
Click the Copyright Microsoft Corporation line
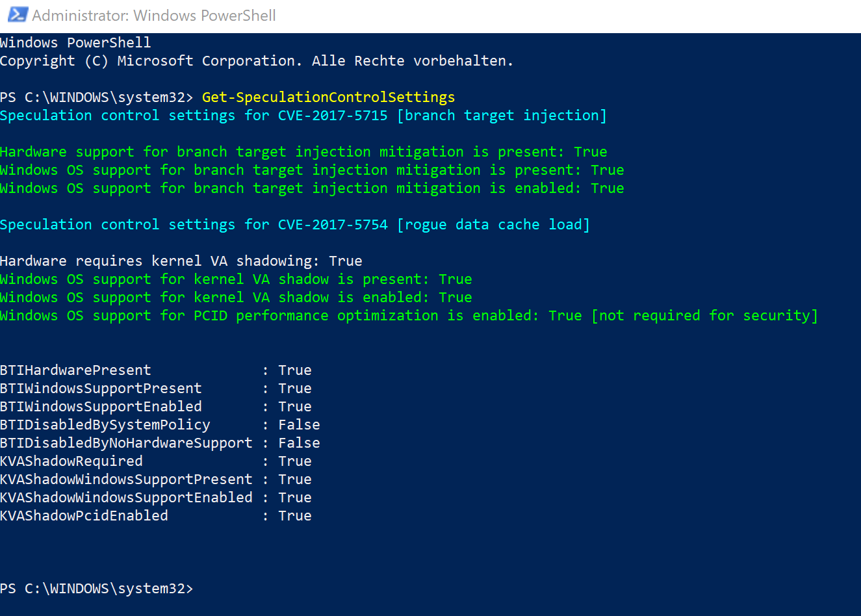[256, 61]
